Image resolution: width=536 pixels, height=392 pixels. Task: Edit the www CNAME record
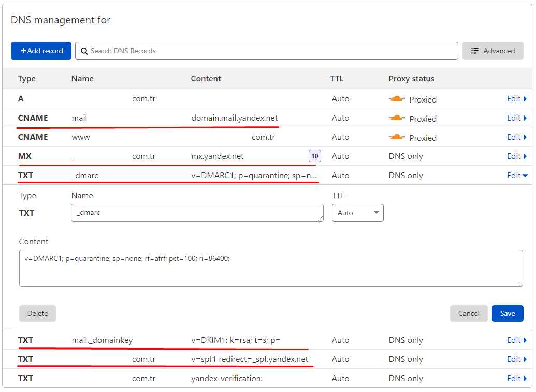pos(517,137)
